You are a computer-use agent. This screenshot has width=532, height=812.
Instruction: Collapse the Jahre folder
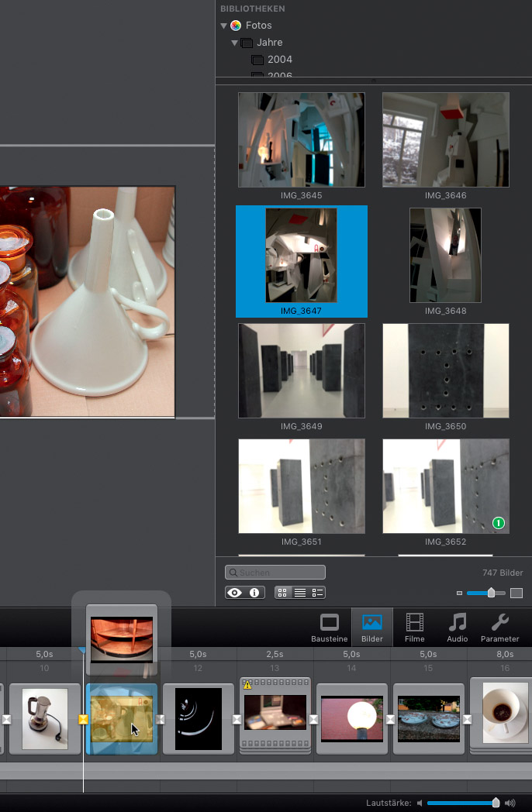click(235, 43)
